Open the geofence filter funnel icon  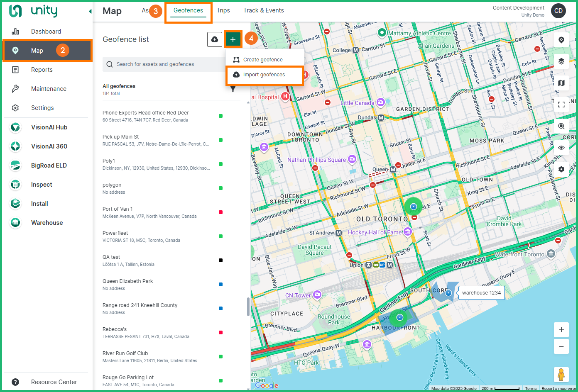(x=233, y=89)
